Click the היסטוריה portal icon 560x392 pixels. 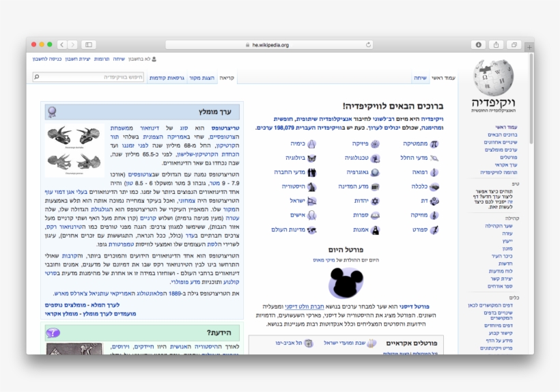click(312, 186)
